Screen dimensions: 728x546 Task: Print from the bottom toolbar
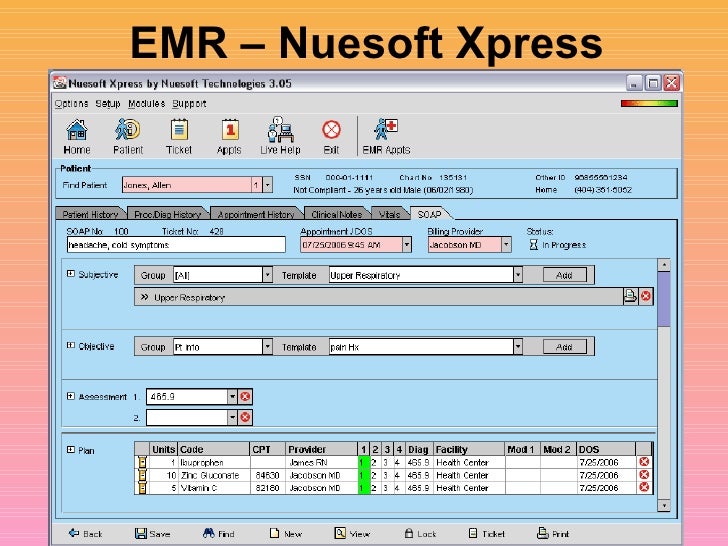click(x=552, y=533)
